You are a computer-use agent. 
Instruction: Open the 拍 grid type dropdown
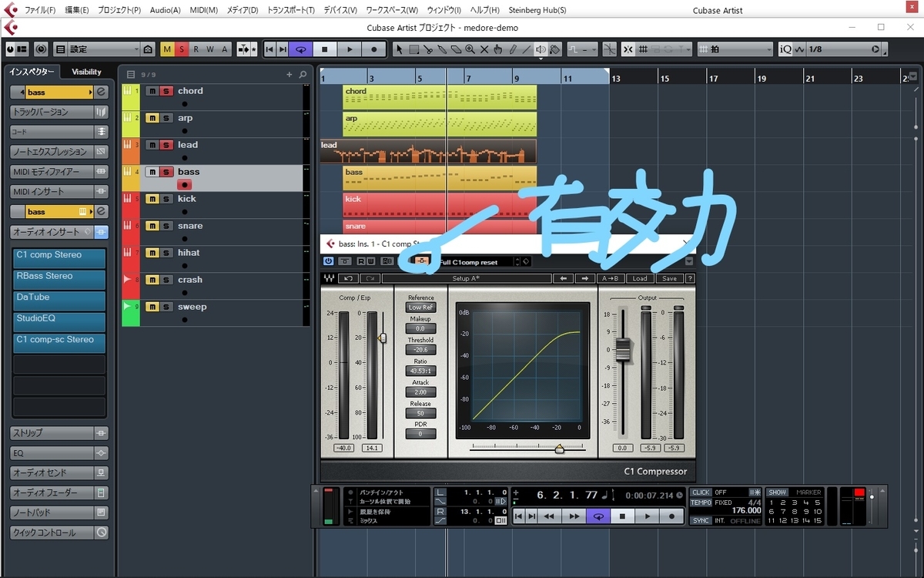735,49
